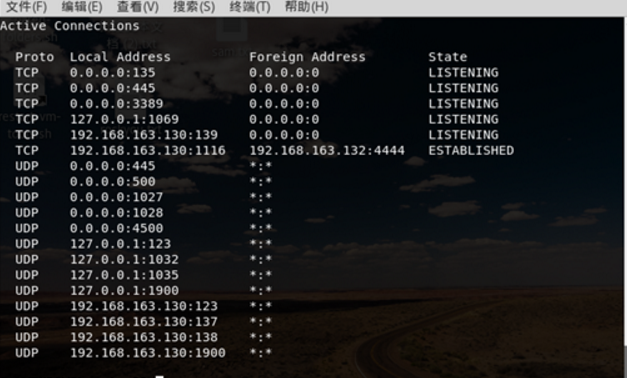The width and height of the screenshot is (627, 378).
Task: Click local address 0.0.0.0:135
Action: (112, 73)
